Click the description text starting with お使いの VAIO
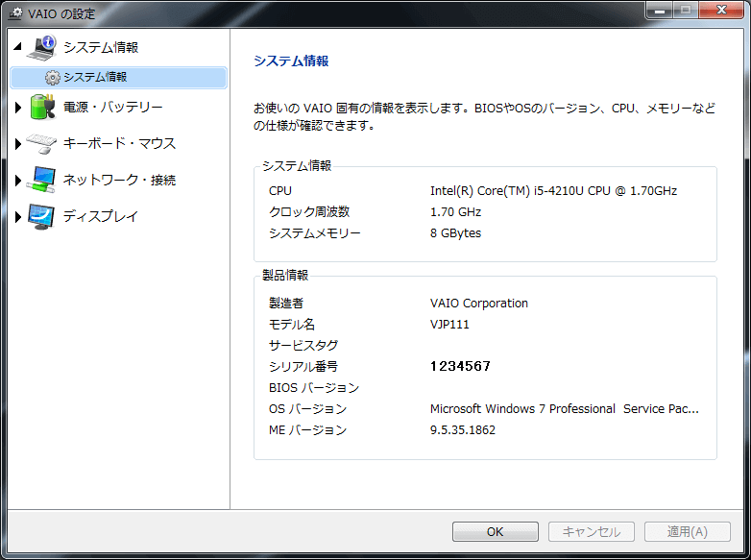The width and height of the screenshot is (751, 560). [x=484, y=116]
